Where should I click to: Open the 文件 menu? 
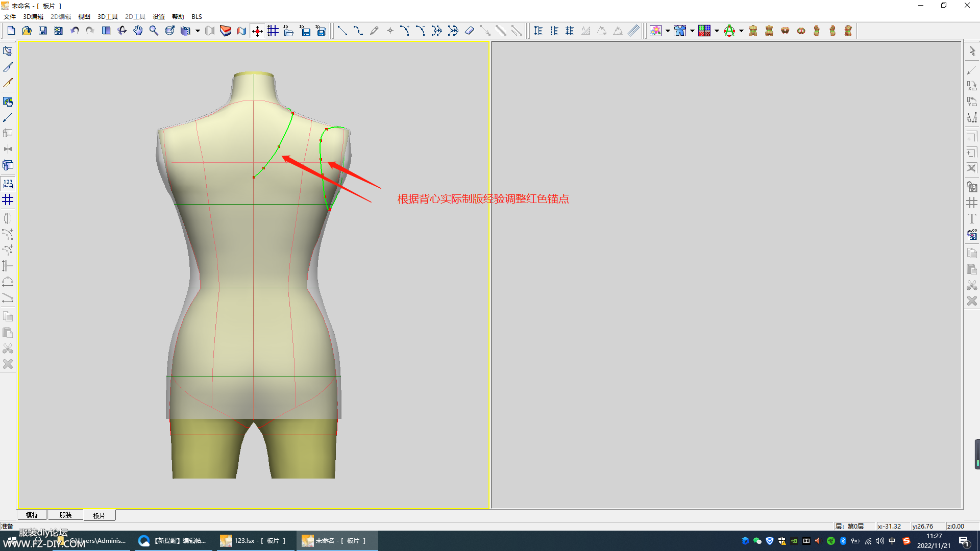10,17
